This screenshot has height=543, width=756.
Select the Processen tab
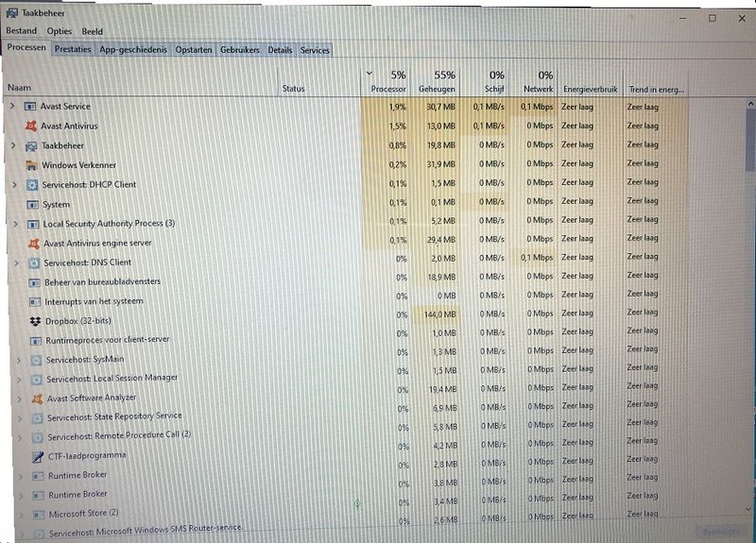click(26, 47)
